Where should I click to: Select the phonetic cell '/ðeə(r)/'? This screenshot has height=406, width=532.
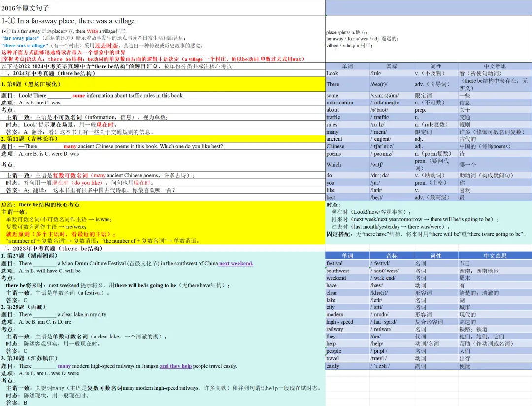[392, 84]
